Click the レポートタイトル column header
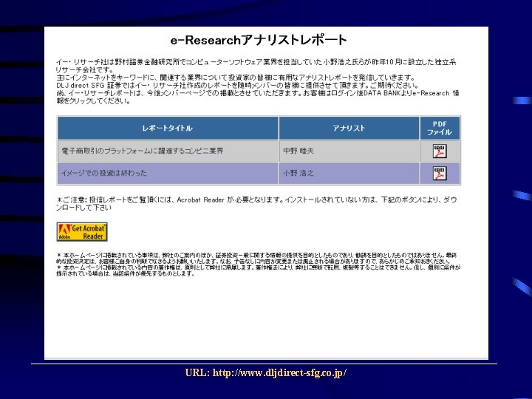 pyautogui.click(x=168, y=129)
